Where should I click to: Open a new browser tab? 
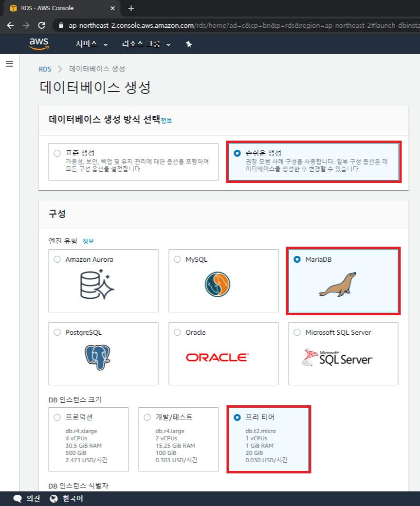131,8
